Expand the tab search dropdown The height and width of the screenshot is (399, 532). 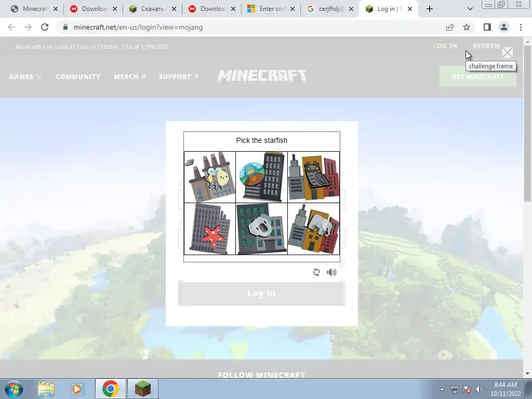pos(470,9)
